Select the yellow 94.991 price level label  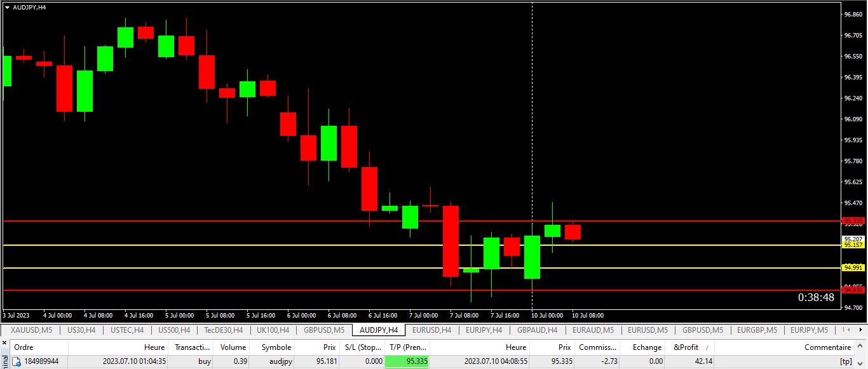tap(853, 267)
